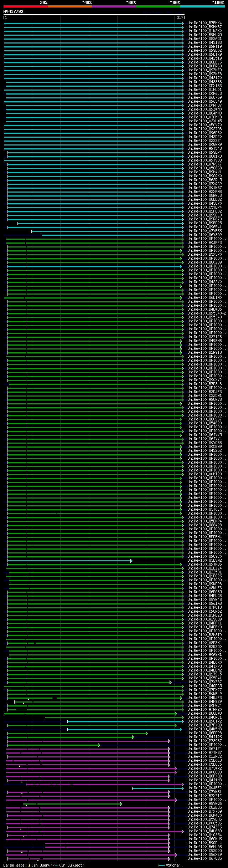Click the 317 query length marker
This screenshot has width=228, height=868.
[180, 18]
